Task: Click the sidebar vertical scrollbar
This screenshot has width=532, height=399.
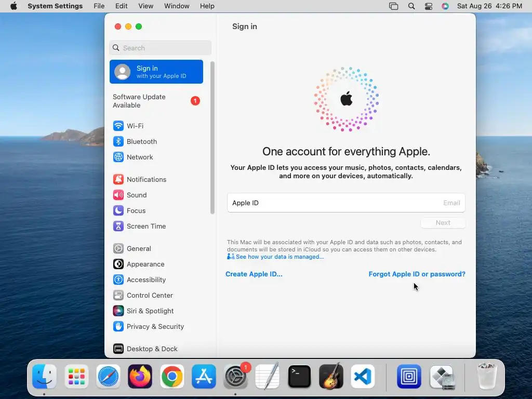Action: tap(212, 138)
